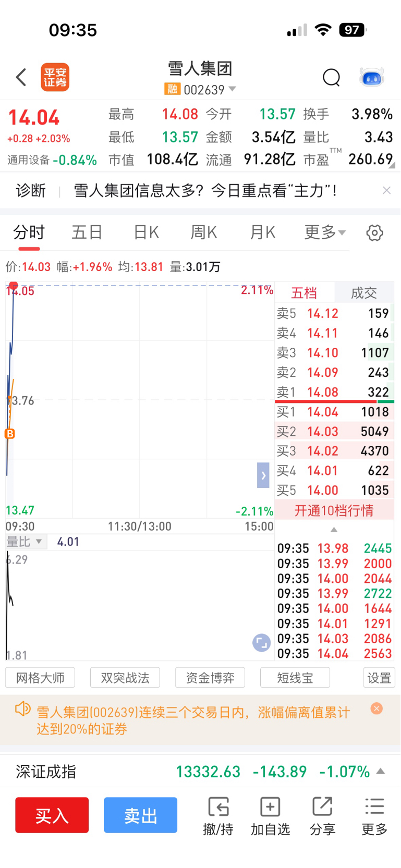The width and height of the screenshot is (401, 868).
Task: Tap the speaker announcement icon
Action: (22, 709)
